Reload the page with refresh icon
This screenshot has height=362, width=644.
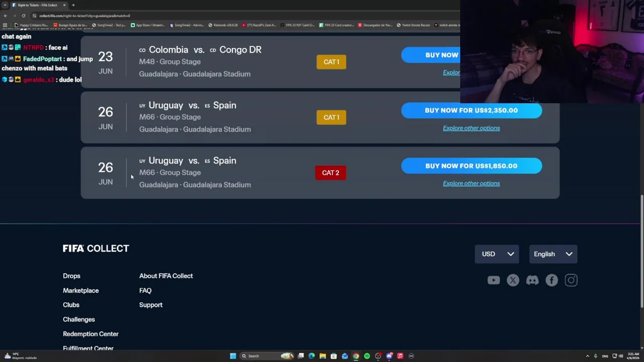tap(23, 16)
